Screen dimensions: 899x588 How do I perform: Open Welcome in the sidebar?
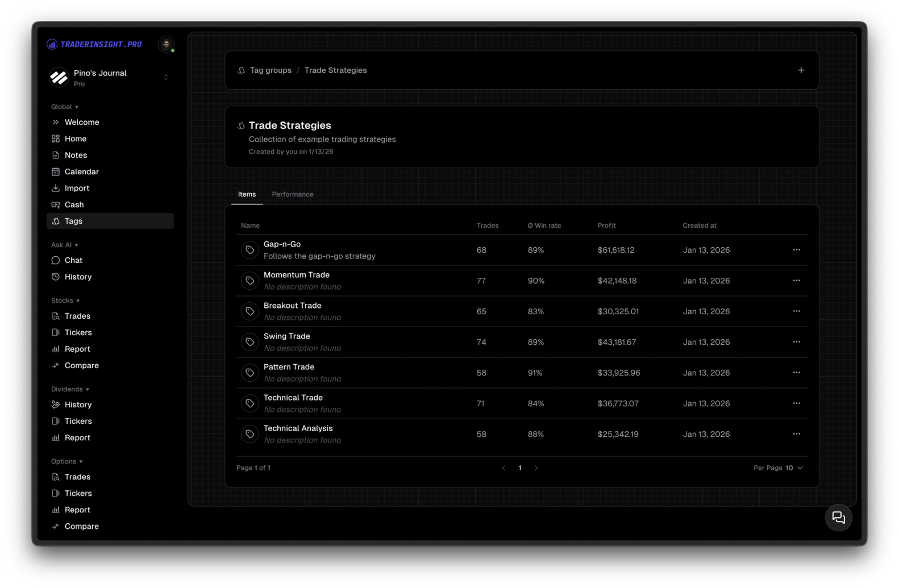click(110, 122)
